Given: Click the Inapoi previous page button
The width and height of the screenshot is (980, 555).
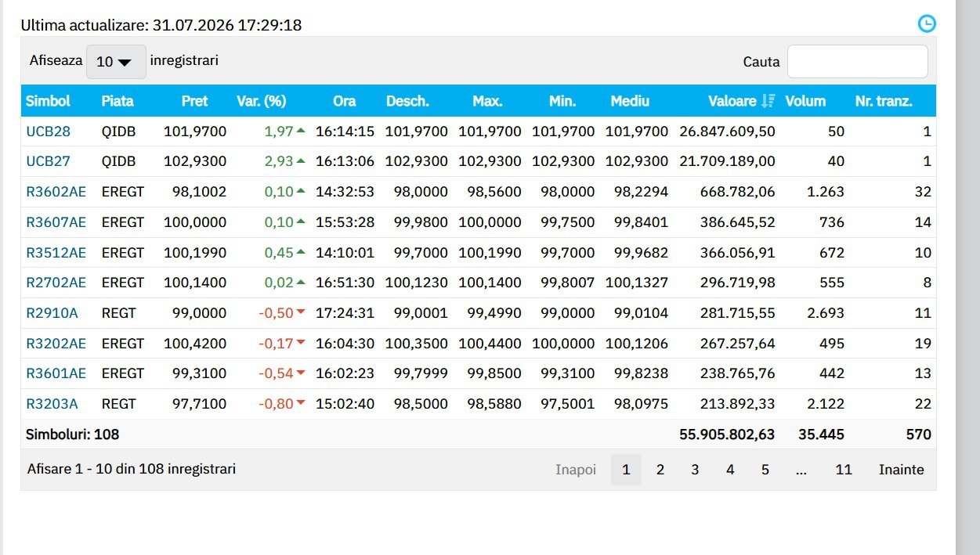Looking at the screenshot, I should (576, 470).
